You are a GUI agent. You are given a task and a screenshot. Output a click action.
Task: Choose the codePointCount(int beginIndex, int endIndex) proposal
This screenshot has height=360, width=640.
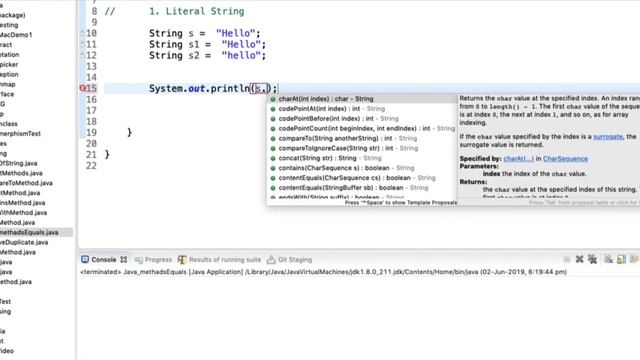pos(362,129)
